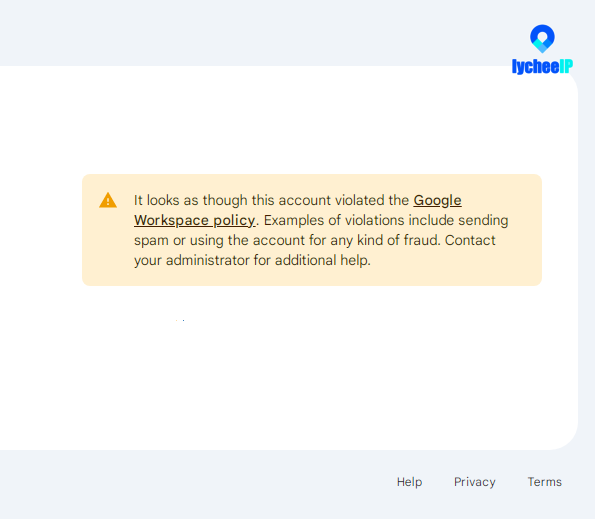Click the underlined "Workspace policy" text
595x519 pixels.
[195, 220]
